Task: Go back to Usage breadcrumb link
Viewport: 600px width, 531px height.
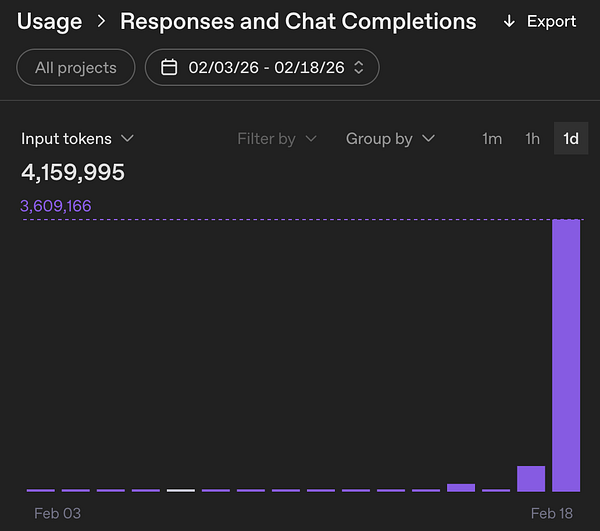Action: [49, 21]
